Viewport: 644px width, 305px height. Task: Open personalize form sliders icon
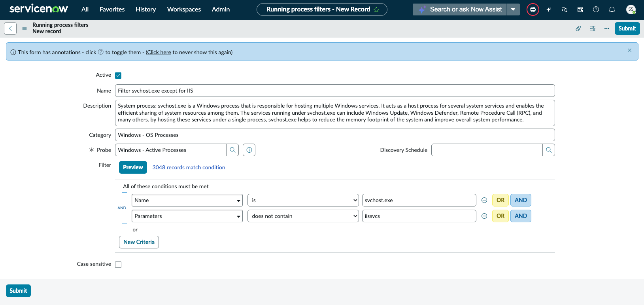coord(593,28)
